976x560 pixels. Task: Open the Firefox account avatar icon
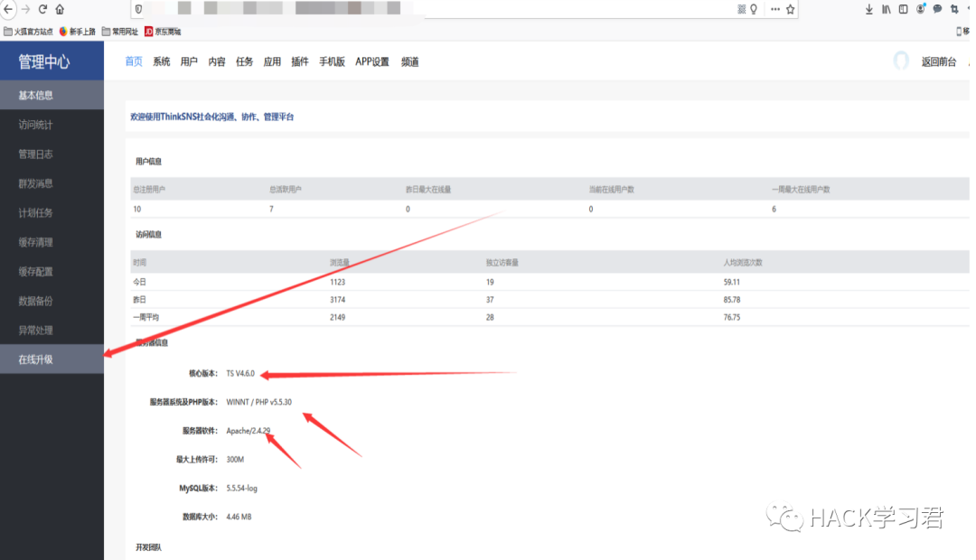pyautogui.click(x=921, y=9)
